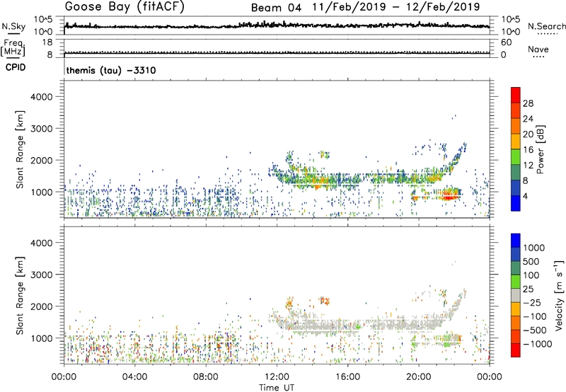Screen dimensions: 566x392
Task: Click the noise trace in the N.Sky panel
Action: coord(277,25)
